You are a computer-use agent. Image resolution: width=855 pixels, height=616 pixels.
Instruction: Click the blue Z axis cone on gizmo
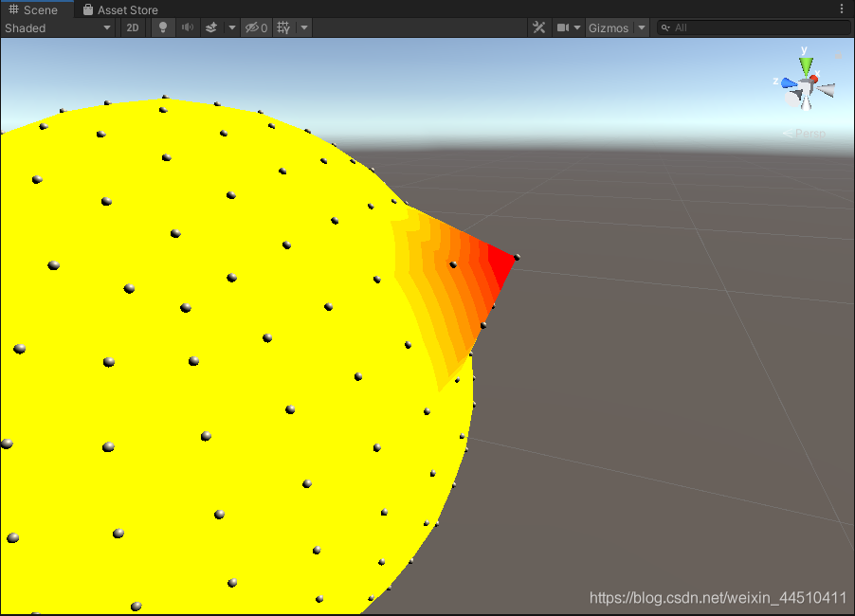(x=789, y=83)
